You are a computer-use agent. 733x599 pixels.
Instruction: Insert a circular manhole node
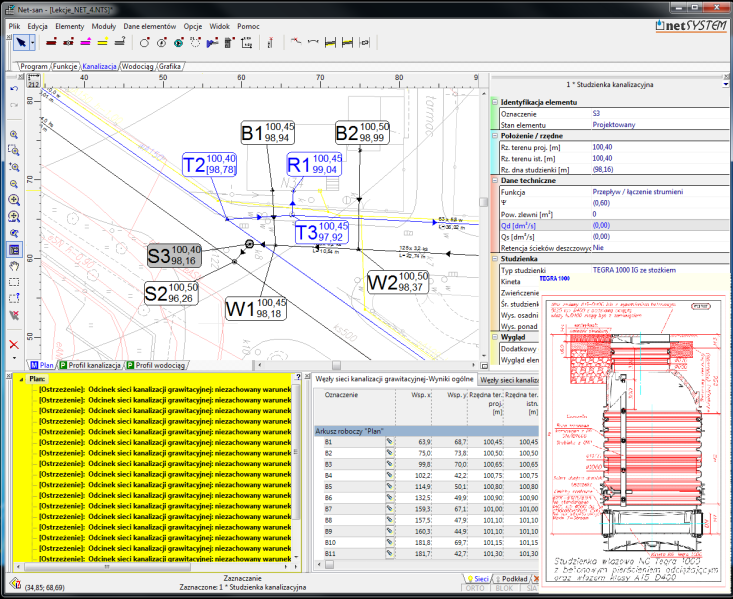click(x=145, y=43)
